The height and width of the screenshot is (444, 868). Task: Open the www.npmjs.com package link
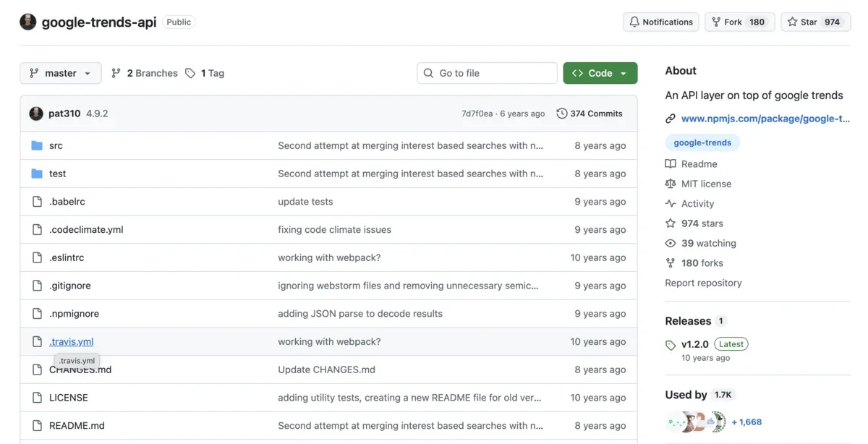765,119
